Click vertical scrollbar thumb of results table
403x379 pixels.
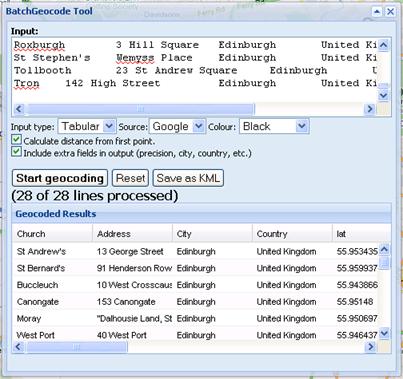click(384, 262)
